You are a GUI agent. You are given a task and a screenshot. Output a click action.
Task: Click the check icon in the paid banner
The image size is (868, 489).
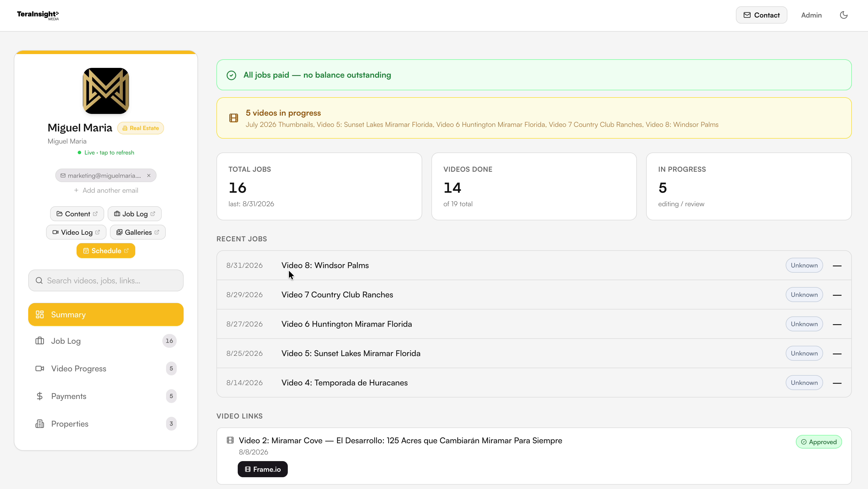click(231, 75)
